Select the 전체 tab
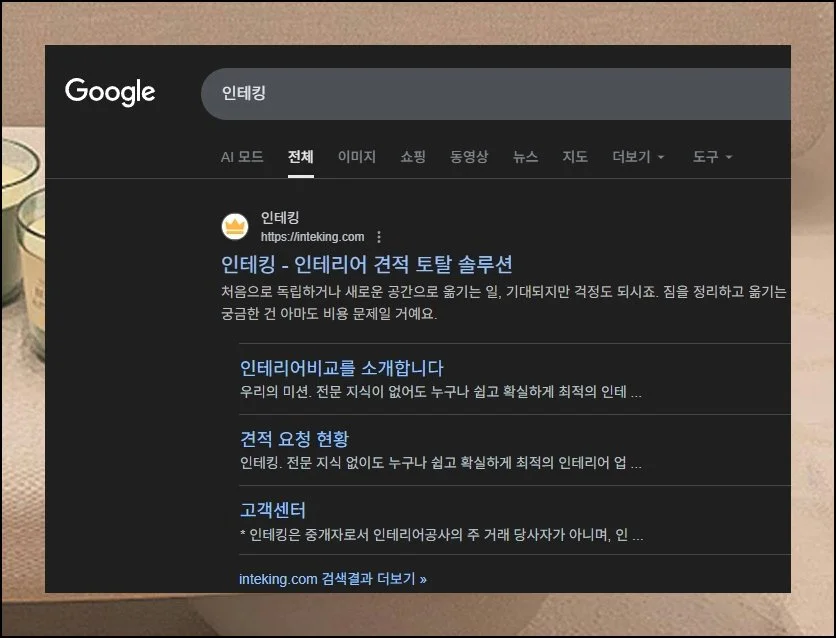The height and width of the screenshot is (638, 836). click(301, 157)
